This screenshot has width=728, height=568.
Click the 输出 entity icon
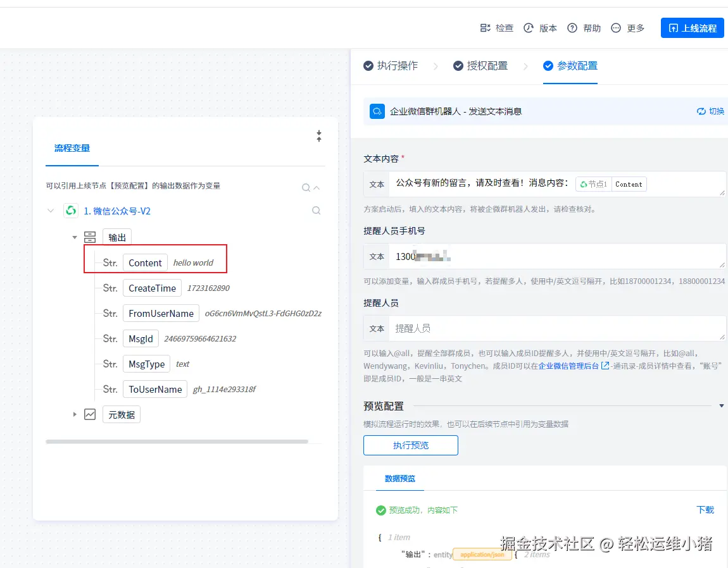click(x=90, y=237)
